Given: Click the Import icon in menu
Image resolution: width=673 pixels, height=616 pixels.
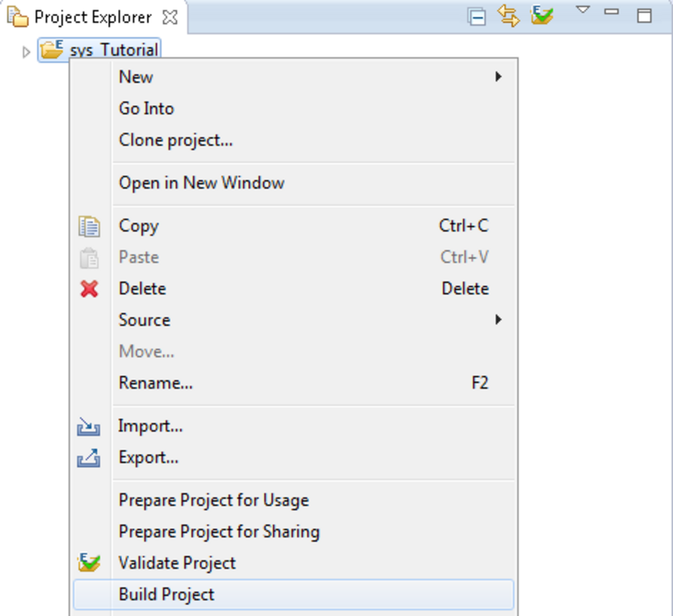Looking at the screenshot, I should coord(89,426).
